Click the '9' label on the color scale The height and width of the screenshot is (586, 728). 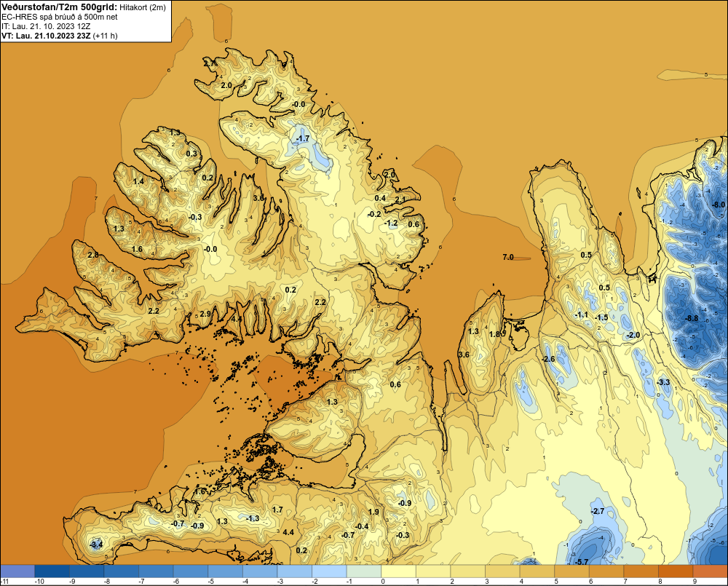695,582
